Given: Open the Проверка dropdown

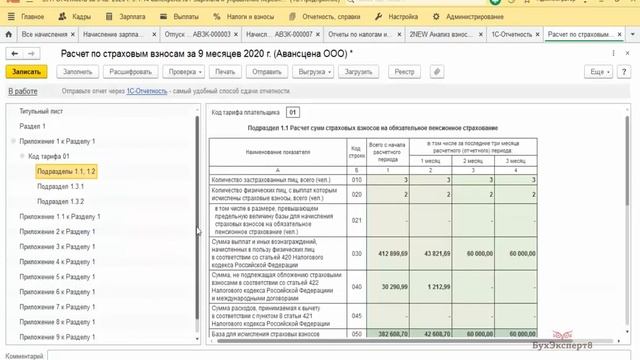Looking at the screenshot, I should click(x=183, y=72).
